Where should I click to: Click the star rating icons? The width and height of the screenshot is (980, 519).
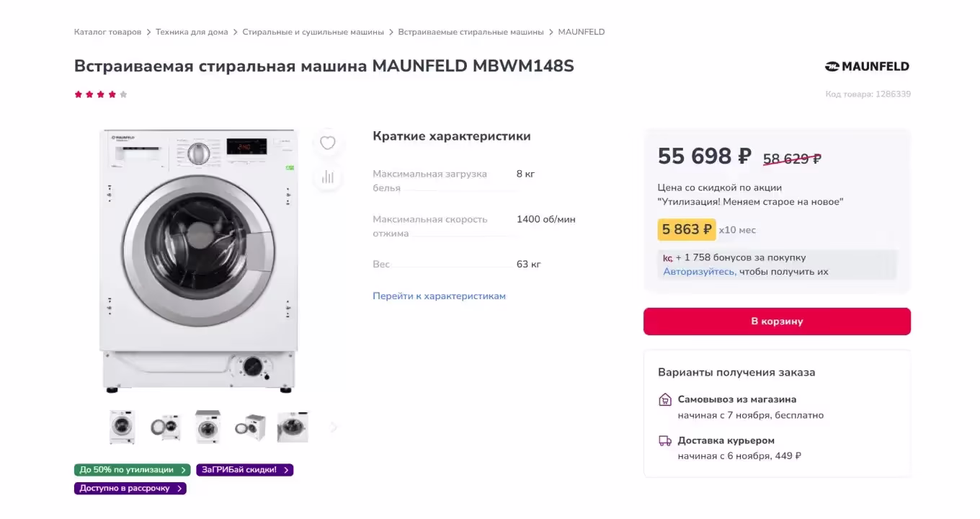101,94
